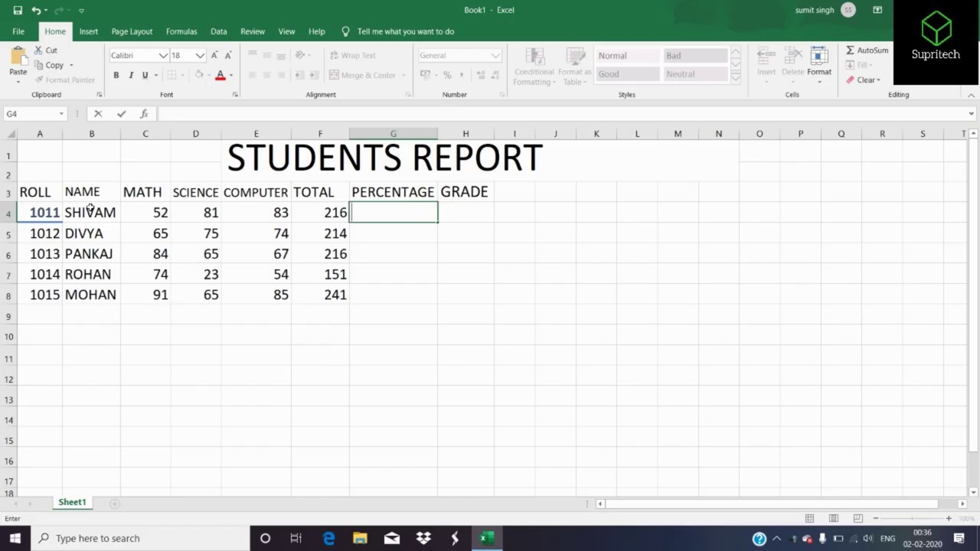Image resolution: width=980 pixels, height=551 pixels.
Task: Switch to the Data tab
Action: point(219,31)
